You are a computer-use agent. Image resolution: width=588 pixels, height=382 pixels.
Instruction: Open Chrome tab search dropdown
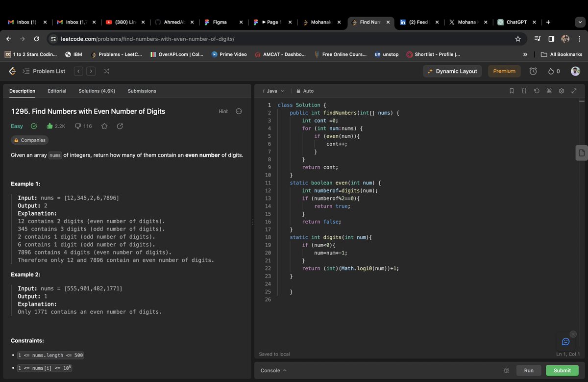(x=579, y=22)
